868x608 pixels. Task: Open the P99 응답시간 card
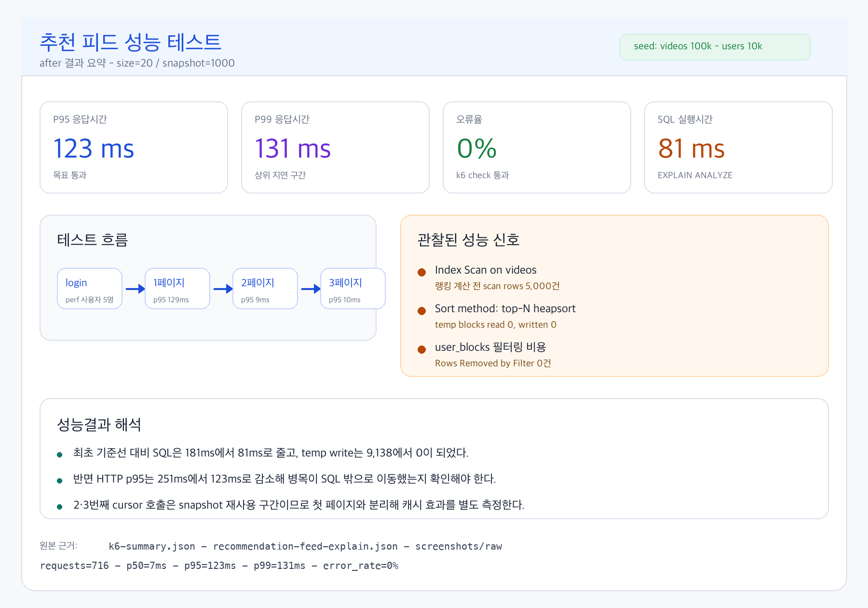tap(335, 147)
